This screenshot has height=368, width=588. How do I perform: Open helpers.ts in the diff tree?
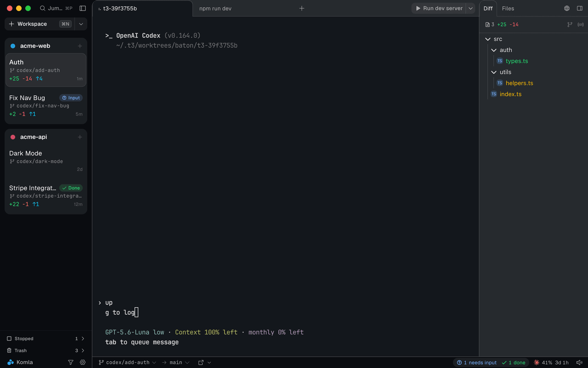coord(519,83)
